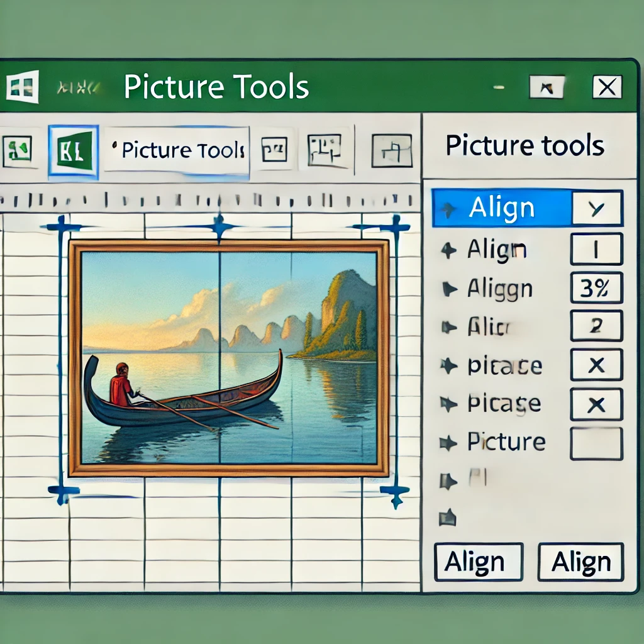The height and width of the screenshot is (644, 644).
Task: Toggle the empty checkbox beside Picture row
Action: [596, 443]
